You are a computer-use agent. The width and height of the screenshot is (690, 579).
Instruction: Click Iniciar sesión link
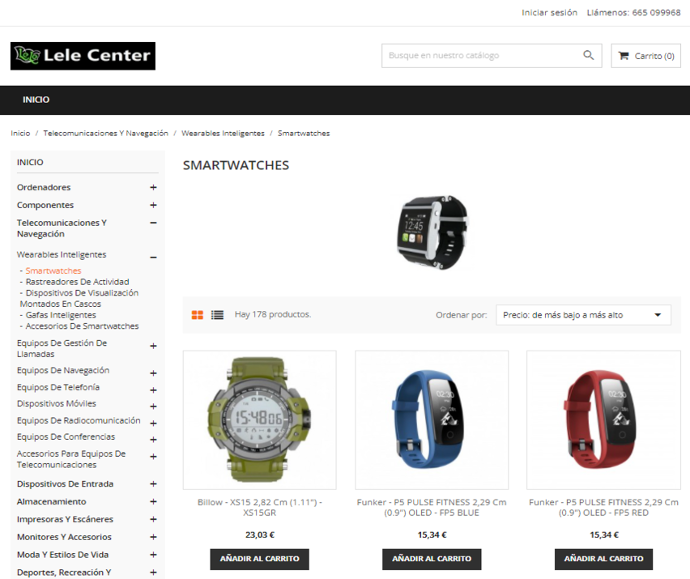549,13
